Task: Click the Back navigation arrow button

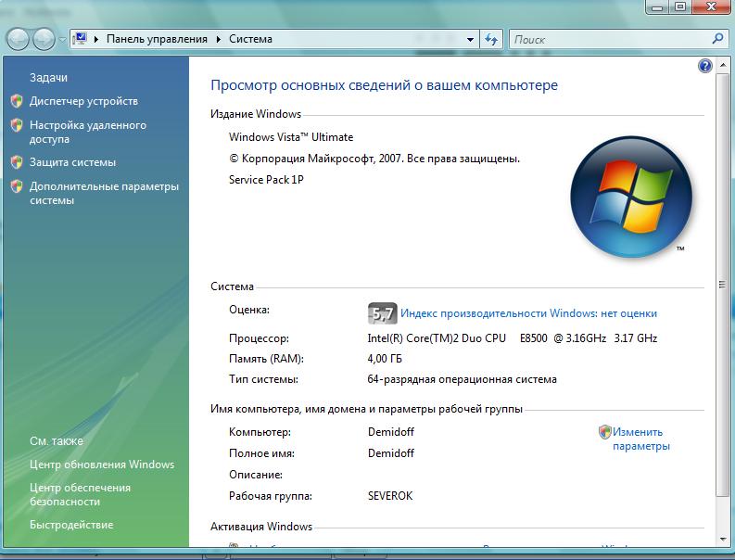Action: click(18, 39)
